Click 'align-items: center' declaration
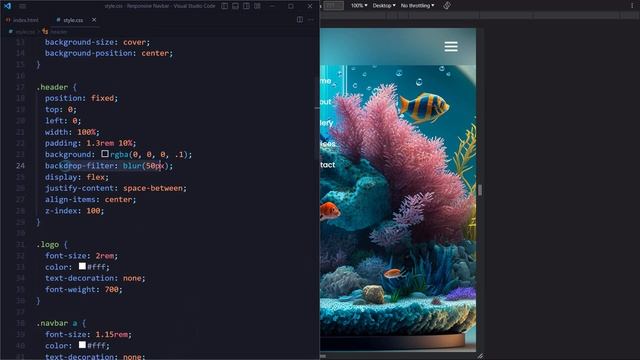This screenshot has height=360, width=640. 91,200
